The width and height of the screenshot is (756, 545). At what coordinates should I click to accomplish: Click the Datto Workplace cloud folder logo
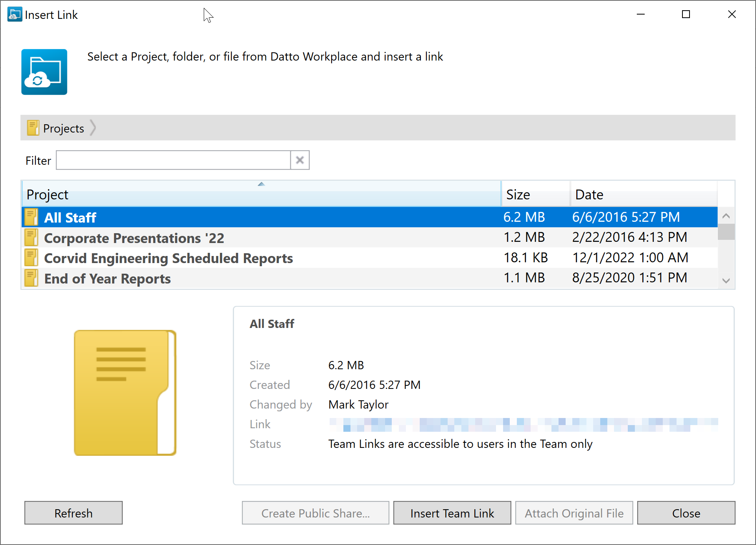44,72
